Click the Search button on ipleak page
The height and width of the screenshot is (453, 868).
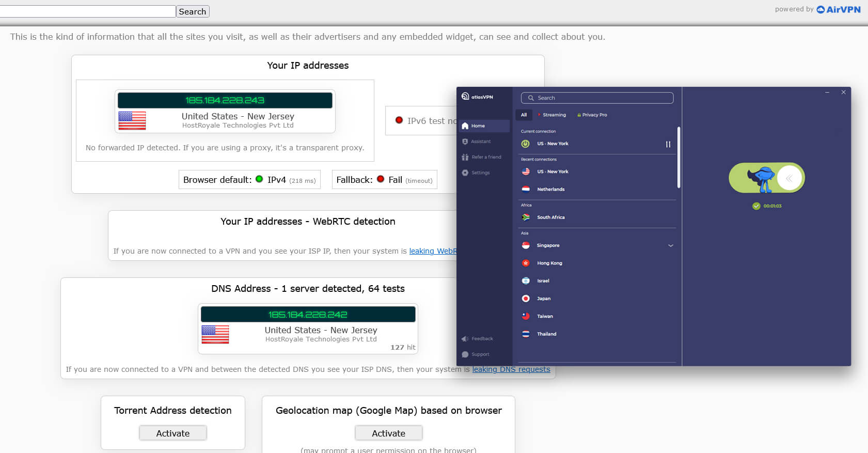tap(193, 11)
